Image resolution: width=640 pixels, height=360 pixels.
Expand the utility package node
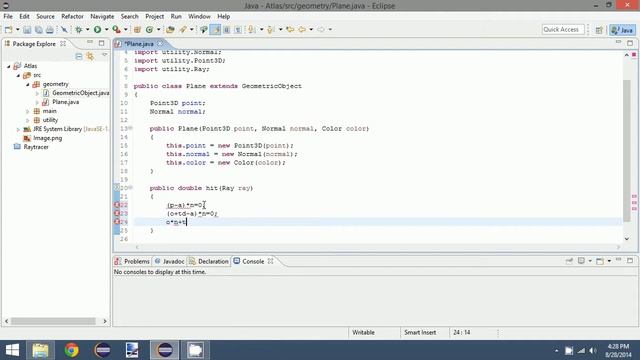[x=28, y=120]
